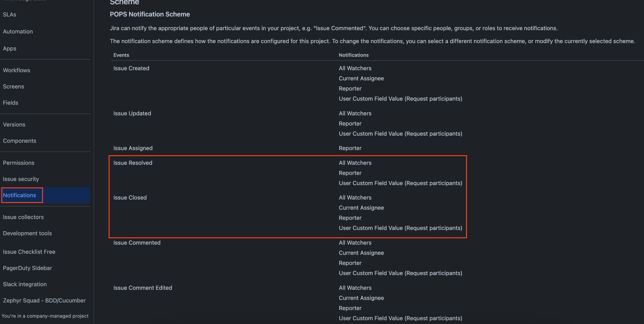Open the Notifications settings section

tap(19, 195)
